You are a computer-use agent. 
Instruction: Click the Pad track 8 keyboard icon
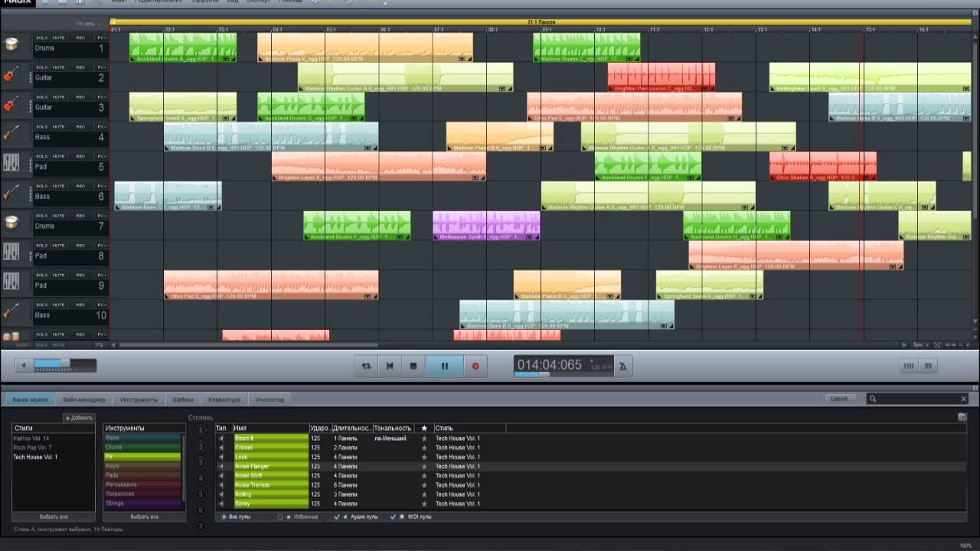click(x=11, y=253)
